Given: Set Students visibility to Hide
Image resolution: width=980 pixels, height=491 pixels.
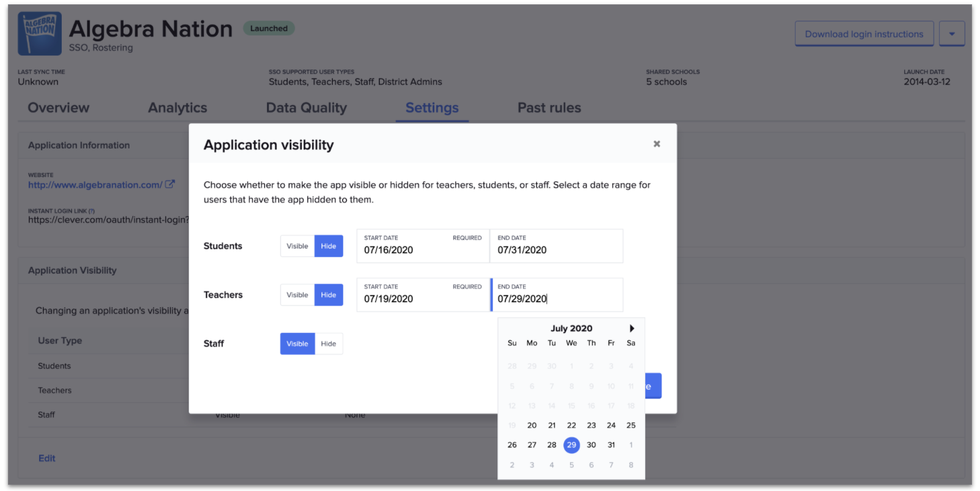Looking at the screenshot, I should 329,246.
